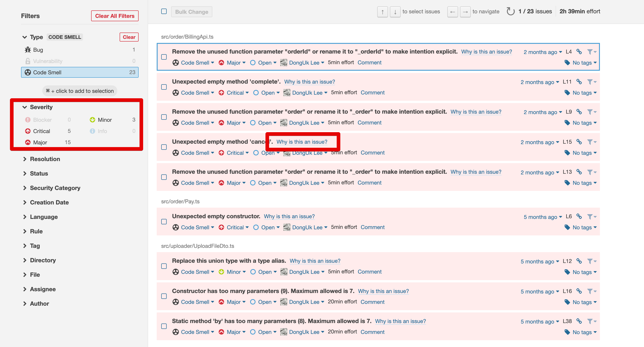The image size is (644, 347).
Task: Select the 'Replace this union type' issue checkbox
Action: pyautogui.click(x=164, y=266)
